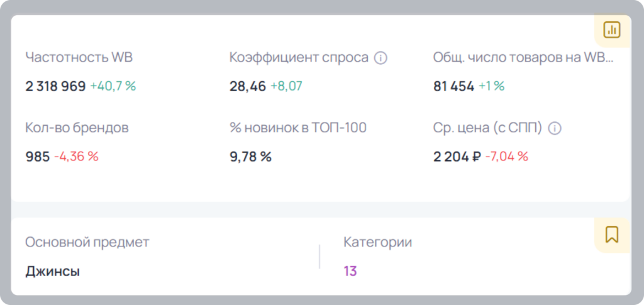Viewport: 644px width, 305px height.
Task: Open the bar chart icon in top corner
Action: pyautogui.click(x=611, y=30)
